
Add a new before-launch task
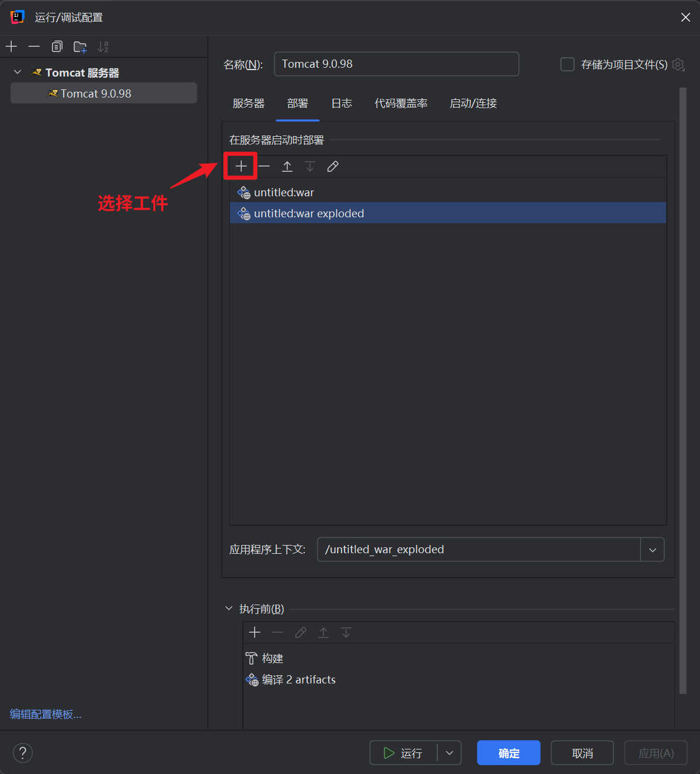tap(255, 633)
